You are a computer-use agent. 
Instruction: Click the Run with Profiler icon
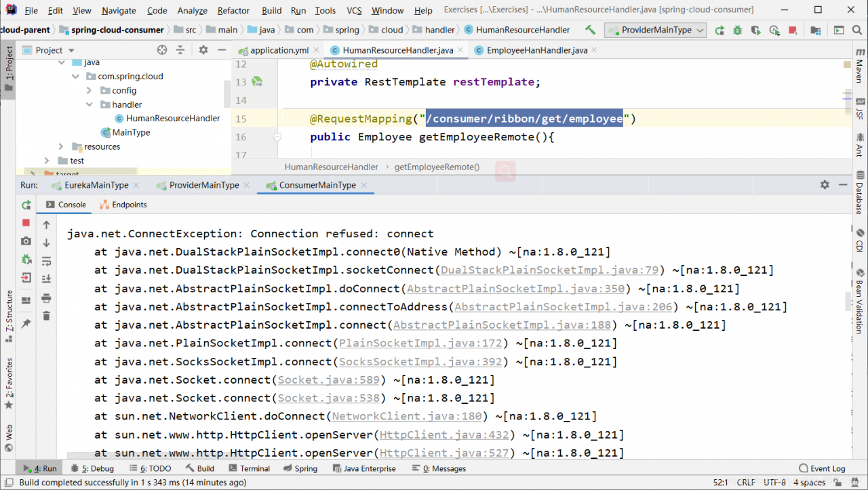coord(774,30)
